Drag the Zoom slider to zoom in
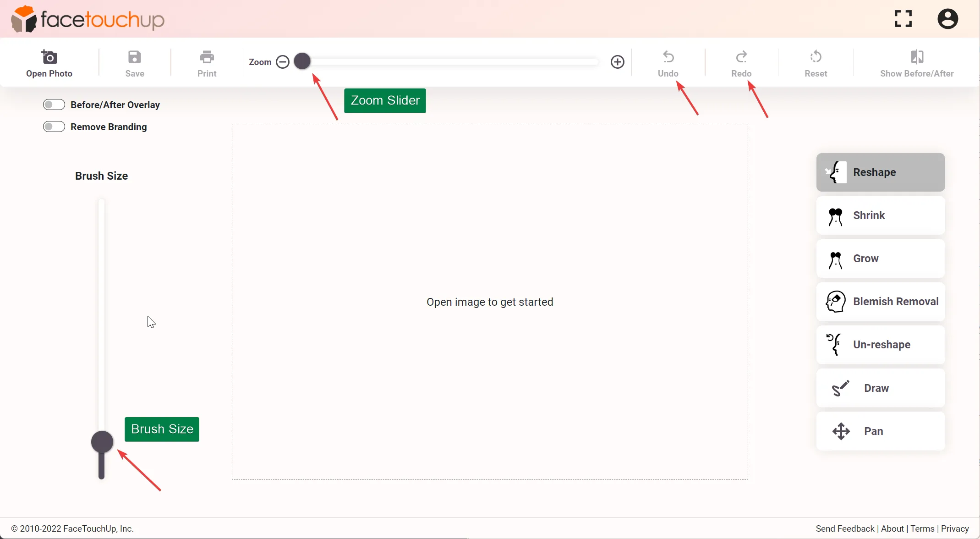This screenshot has width=980, height=539. [302, 62]
